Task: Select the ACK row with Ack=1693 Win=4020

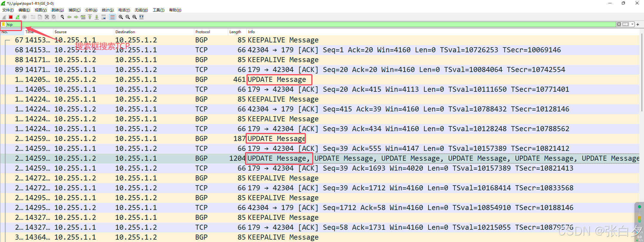Action: pos(320,168)
